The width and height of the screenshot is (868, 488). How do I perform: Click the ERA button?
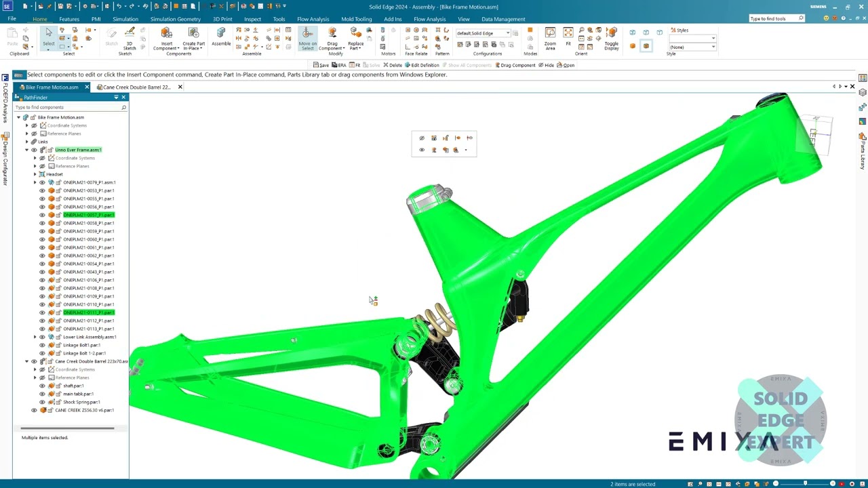pos(339,65)
